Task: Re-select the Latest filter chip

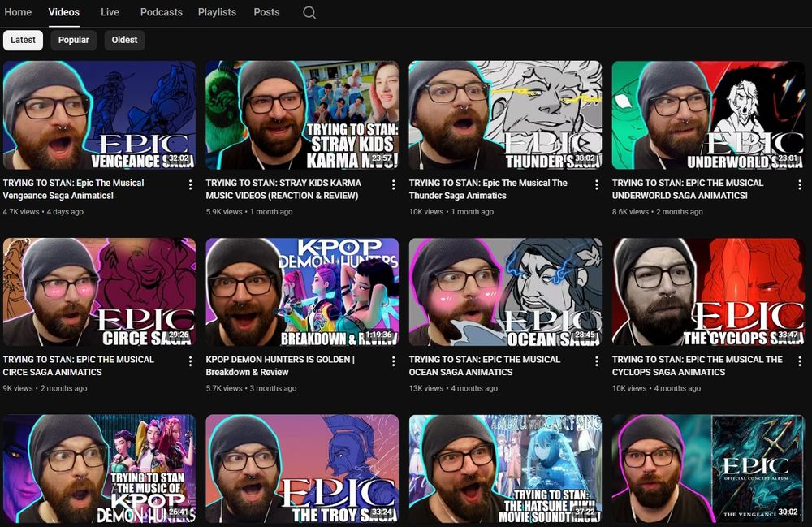Action: (x=23, y=40)
